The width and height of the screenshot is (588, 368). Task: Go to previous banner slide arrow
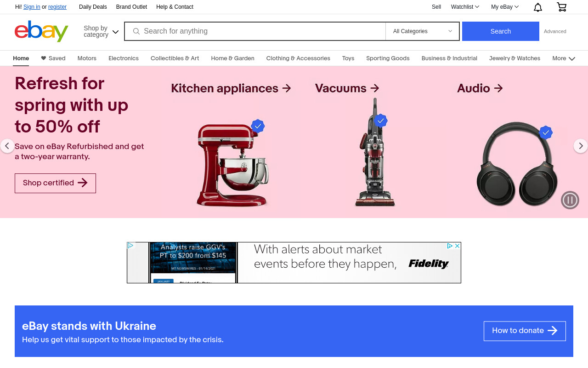point(7,146)
